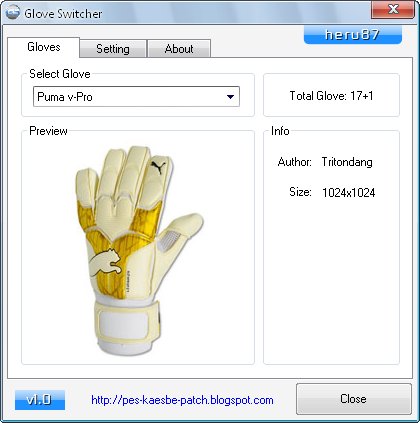The height and width of the screenshot is (423, 420).
Task: Open the Select Glove dropdown arrow
Action: (230, 97)
